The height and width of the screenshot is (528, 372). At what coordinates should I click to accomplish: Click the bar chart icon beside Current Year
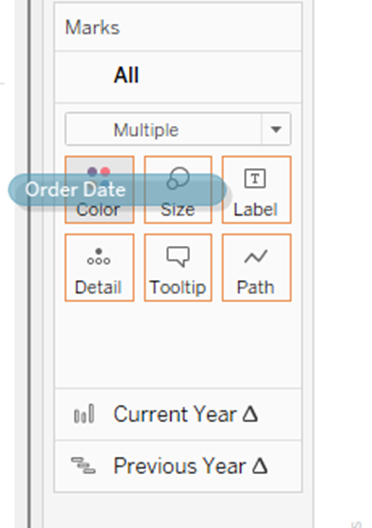pos(84,414)
